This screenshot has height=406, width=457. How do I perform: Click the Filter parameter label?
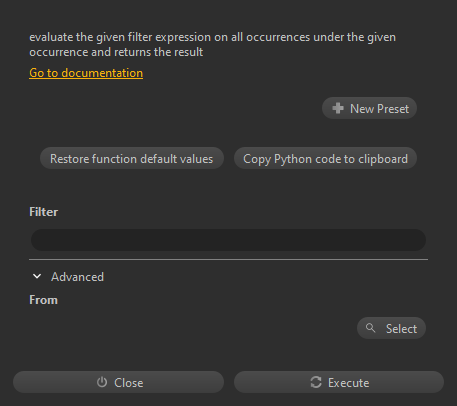44,212
